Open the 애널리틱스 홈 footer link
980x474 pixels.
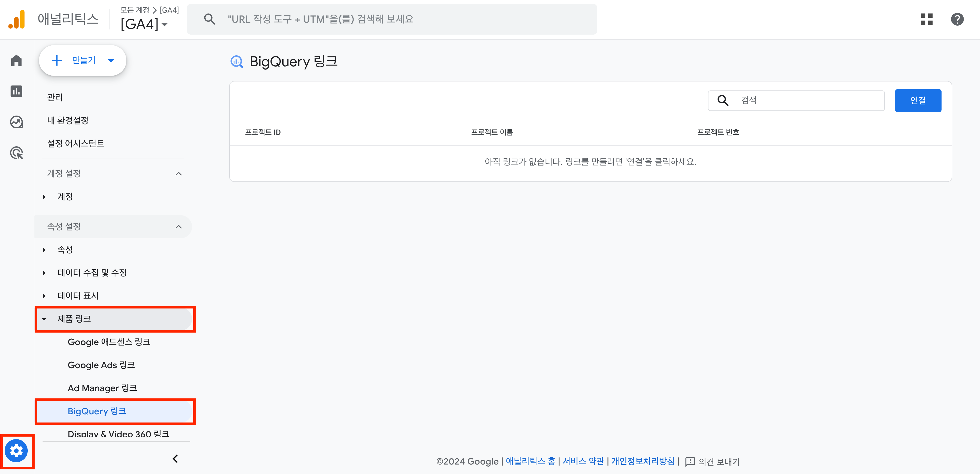530,461
